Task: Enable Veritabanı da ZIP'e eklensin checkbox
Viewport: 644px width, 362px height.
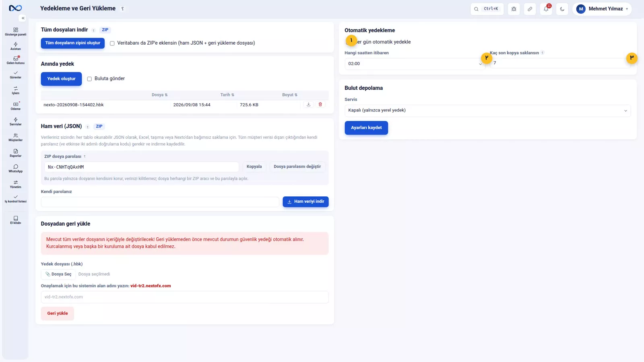Action: coord(112,43)
